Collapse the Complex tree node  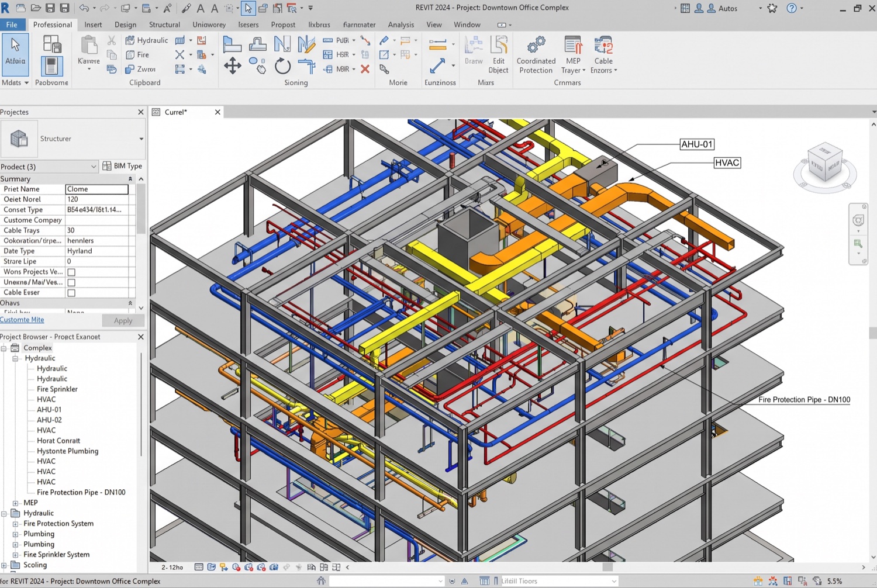tap(4, 348)
